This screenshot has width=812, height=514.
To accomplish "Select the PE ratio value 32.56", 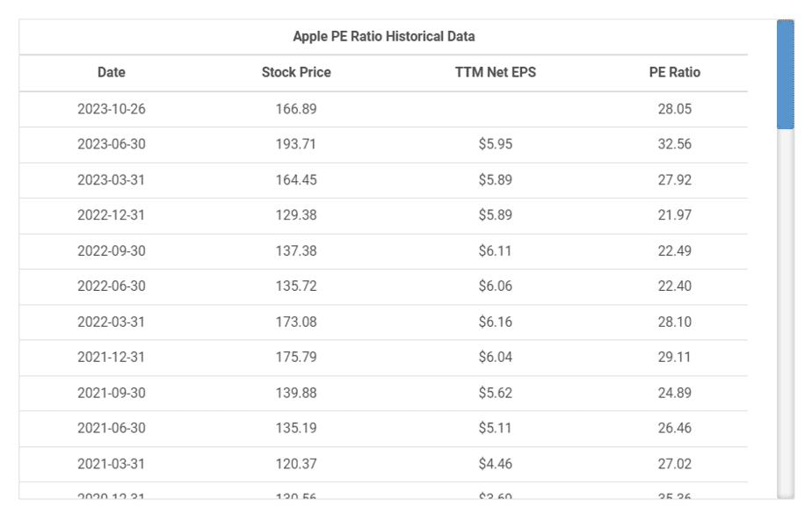I will [674, 144].
